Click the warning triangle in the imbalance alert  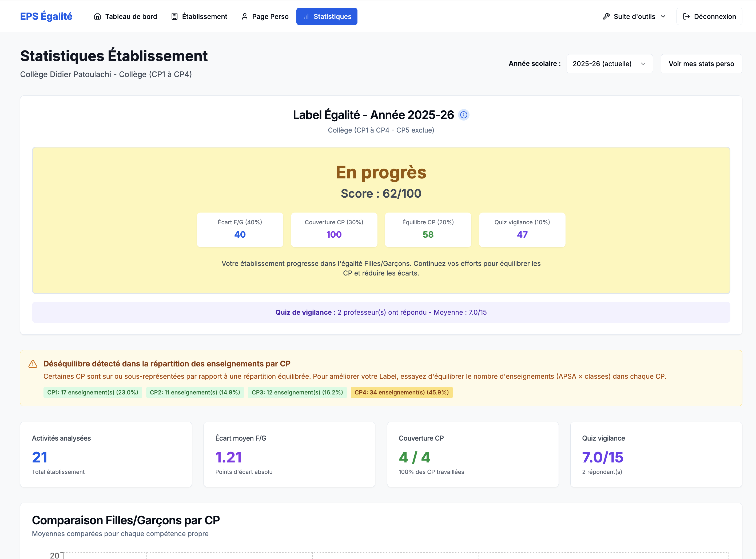point(33,364)
